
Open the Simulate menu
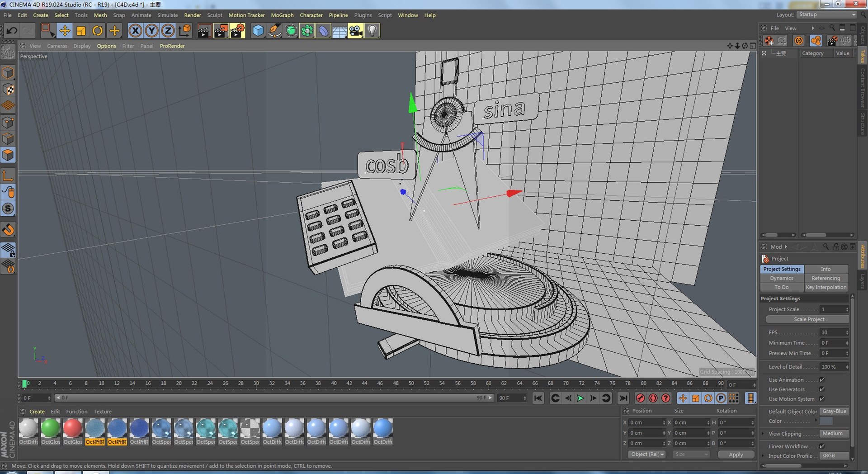[168, 15]
